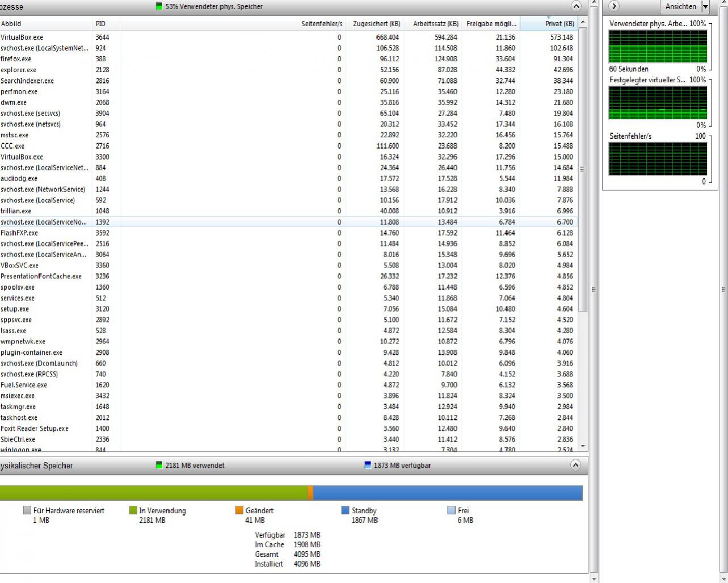Select the dwm.exe process

(289, 103)
